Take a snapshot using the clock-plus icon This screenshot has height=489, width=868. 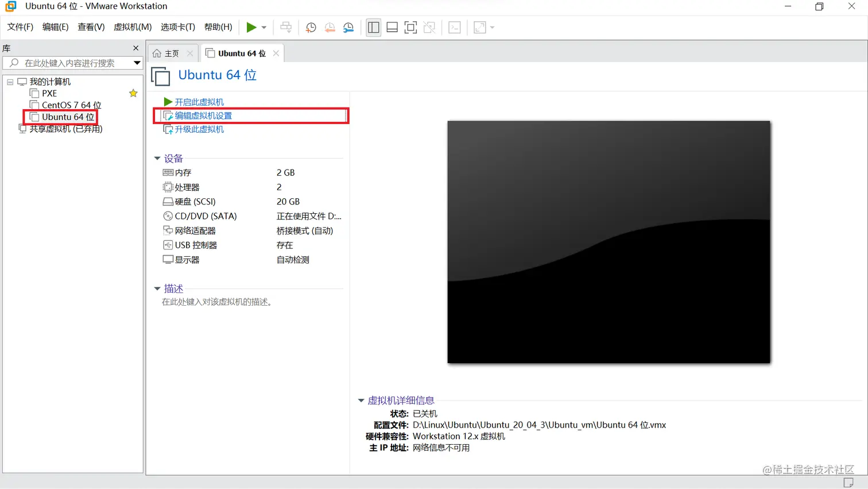point(310,27)
